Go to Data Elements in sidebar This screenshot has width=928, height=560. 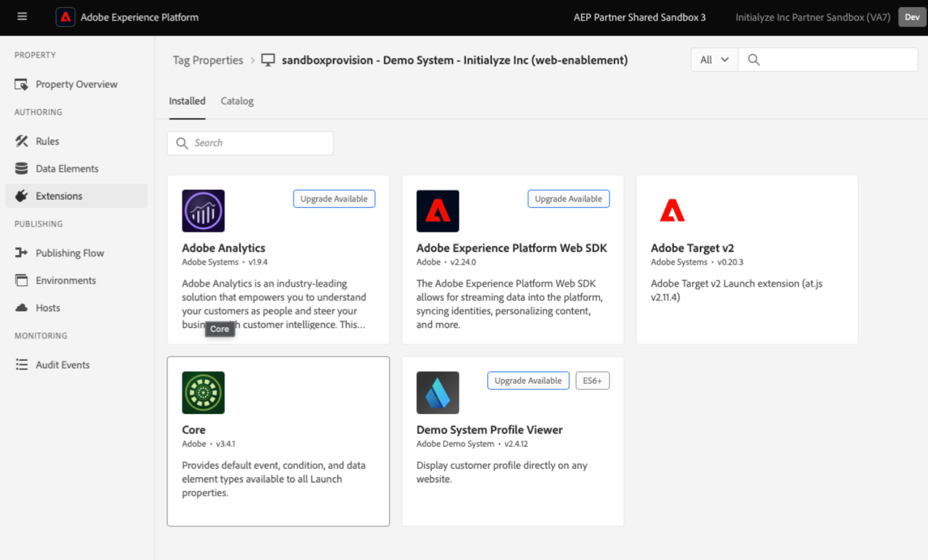(77, 169)
